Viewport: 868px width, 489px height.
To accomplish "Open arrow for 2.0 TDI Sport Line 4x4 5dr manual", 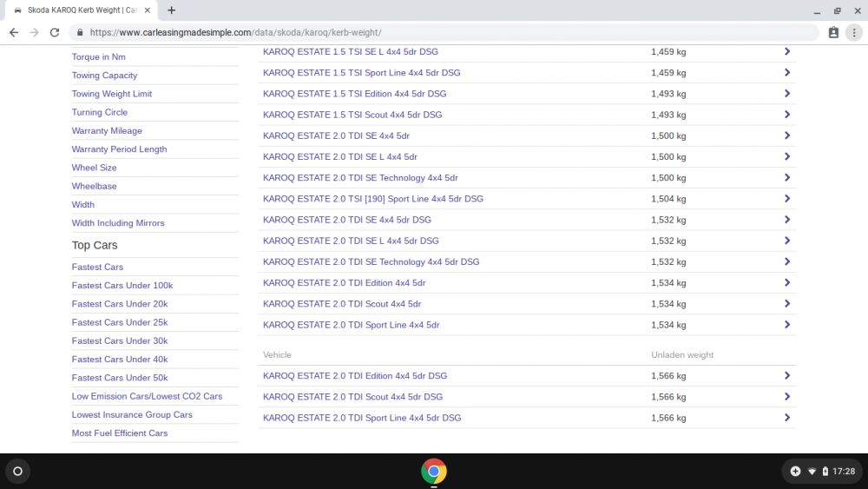I will tap(787, 325).
